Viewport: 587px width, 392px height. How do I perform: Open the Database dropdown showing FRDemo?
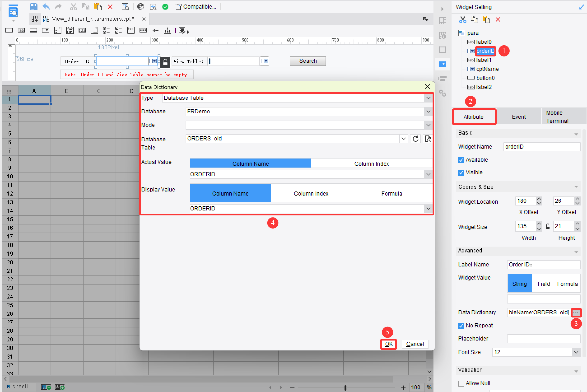click(428, 112)
